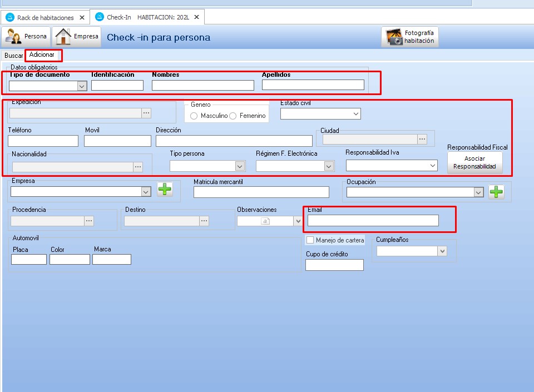Open Nacionalidad lookup ellipsis button
The image size is (534, 392).
138,166
